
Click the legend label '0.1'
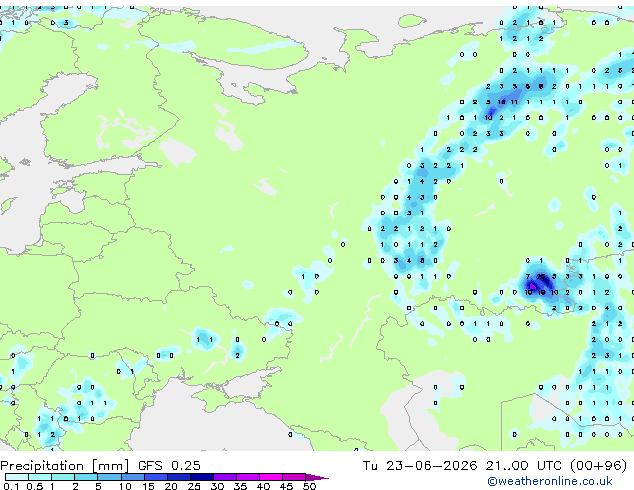coord(11,486)
